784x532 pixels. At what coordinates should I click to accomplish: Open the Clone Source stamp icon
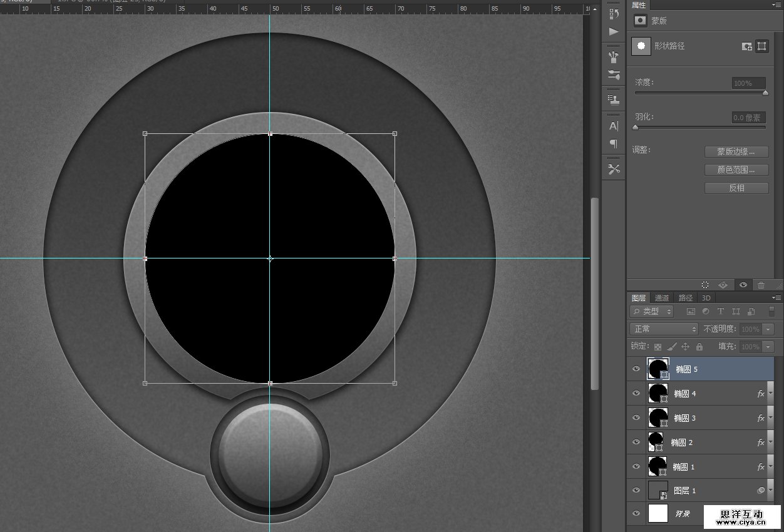pyautogui.click(x=614, y=100)
